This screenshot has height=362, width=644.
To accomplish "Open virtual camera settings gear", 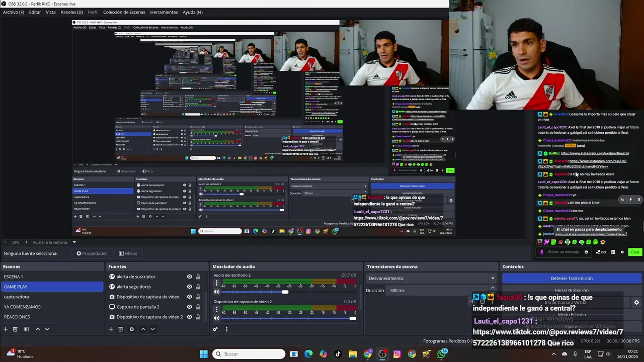I will point(636,302).
